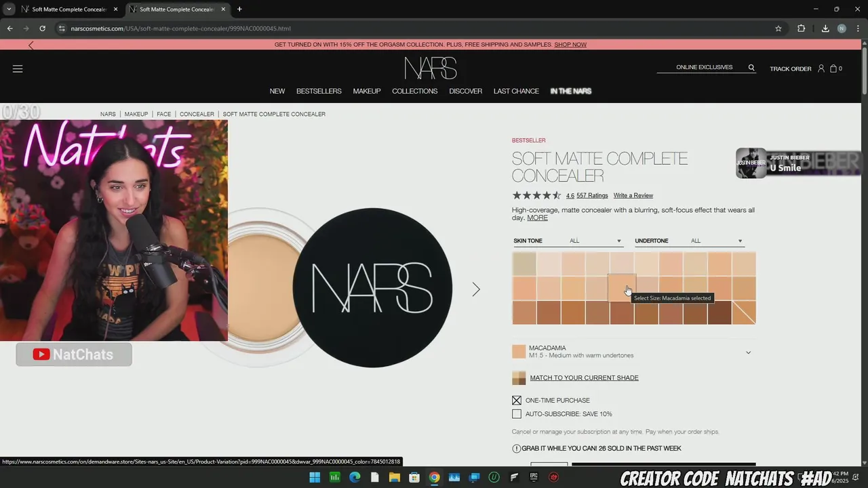Click the star rating display
Viewport: 868px width, 488px height.
pyautogui.click(x=536, y=195)
